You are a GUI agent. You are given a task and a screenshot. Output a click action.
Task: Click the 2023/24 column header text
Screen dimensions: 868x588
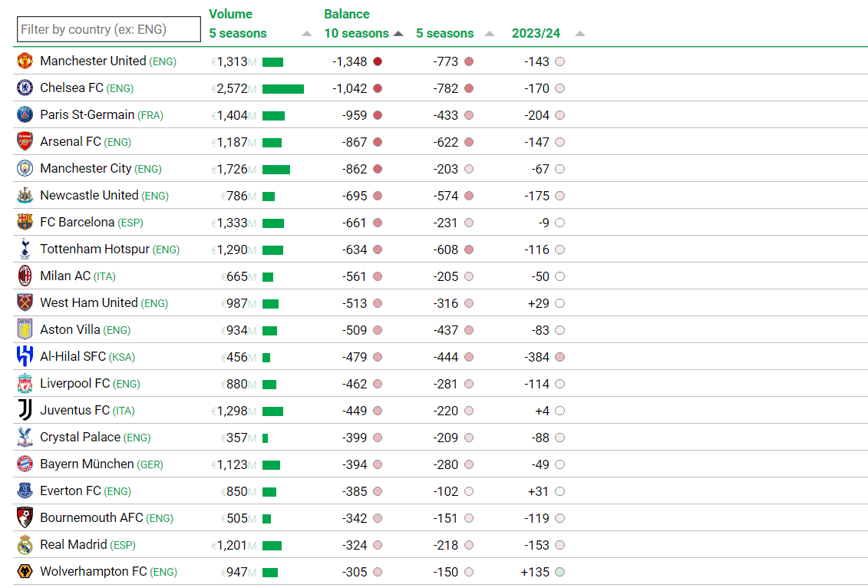[536, 34]
